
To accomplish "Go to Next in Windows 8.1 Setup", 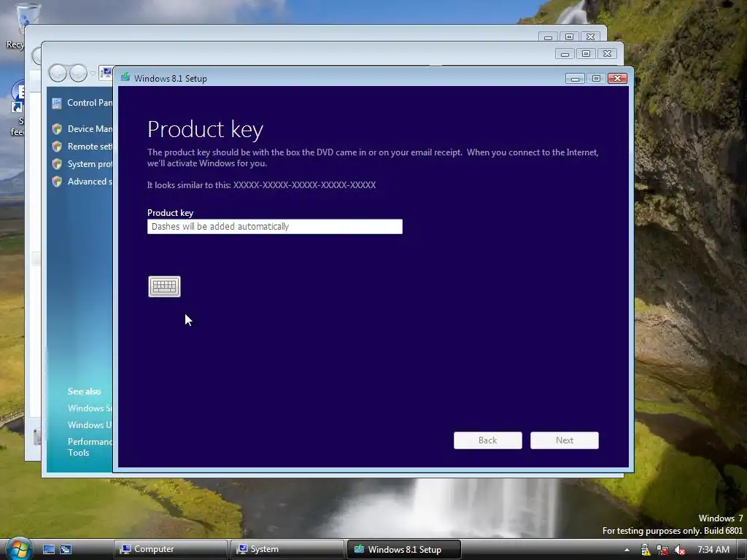I will (x=565, y=440).
